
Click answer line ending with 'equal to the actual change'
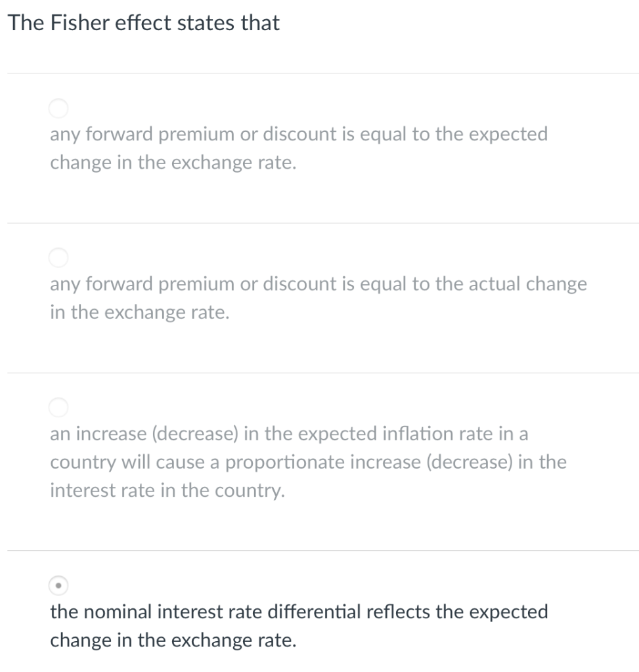[319, 284]
